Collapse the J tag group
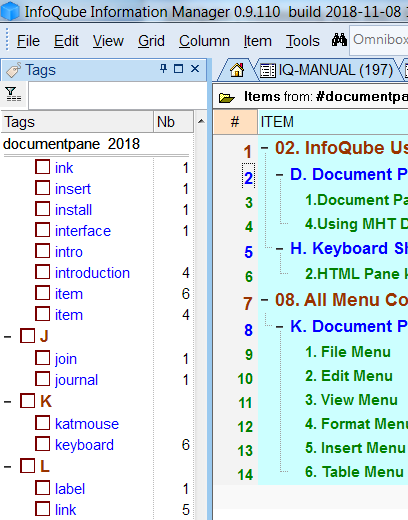Screen dimensions: 408x520 [x=7, y=337]
